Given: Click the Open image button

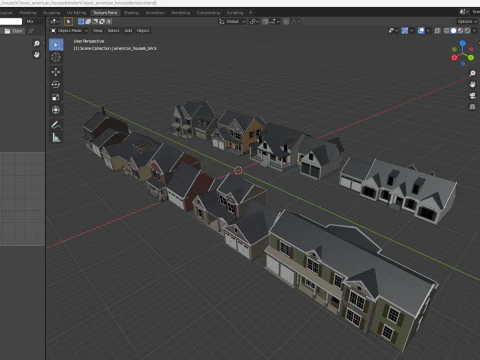Looking at the screenshot, I should (13, 31).
